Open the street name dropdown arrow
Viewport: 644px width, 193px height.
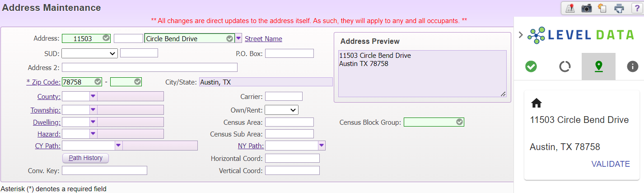click(x=238, y=38)
